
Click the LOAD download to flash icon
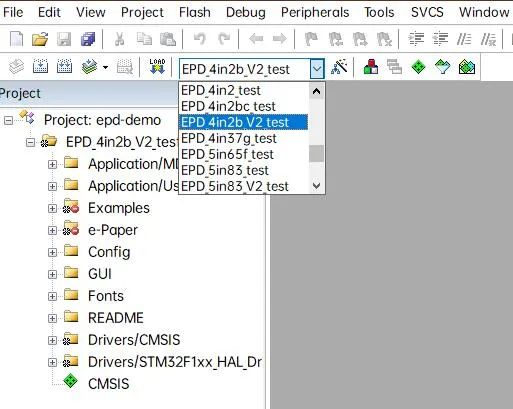coord(157,66)
